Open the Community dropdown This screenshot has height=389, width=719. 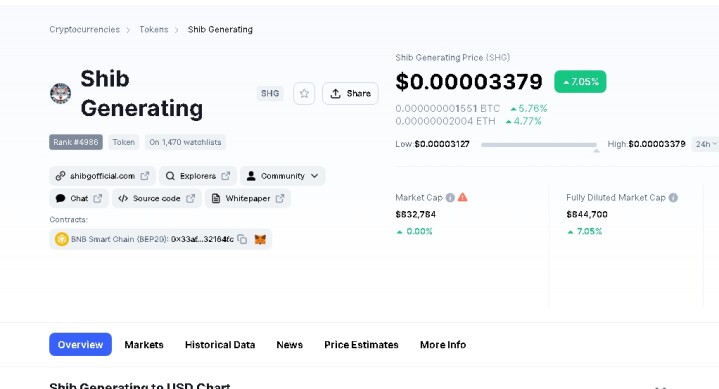click(x=282, y=176)
